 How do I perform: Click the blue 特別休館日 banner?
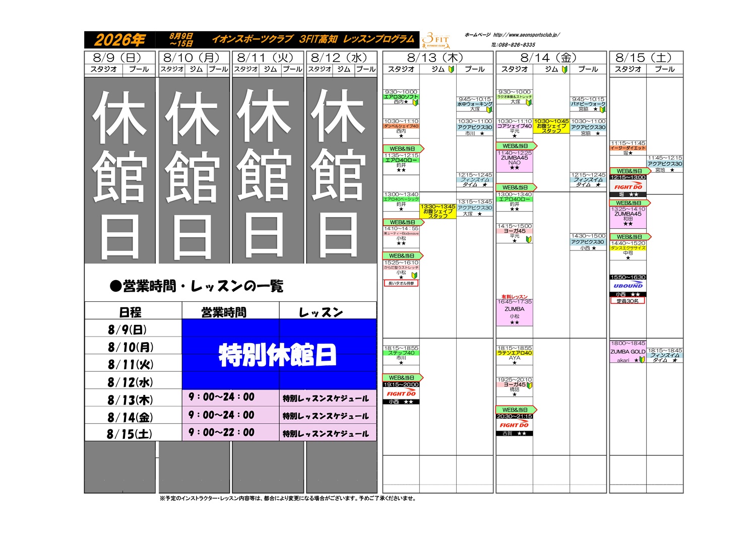coord(279,354)
